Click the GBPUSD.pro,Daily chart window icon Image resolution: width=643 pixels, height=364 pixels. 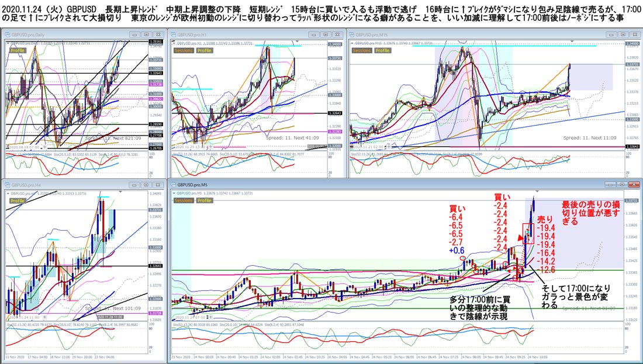pyautogui.click(x=8, y=35)
